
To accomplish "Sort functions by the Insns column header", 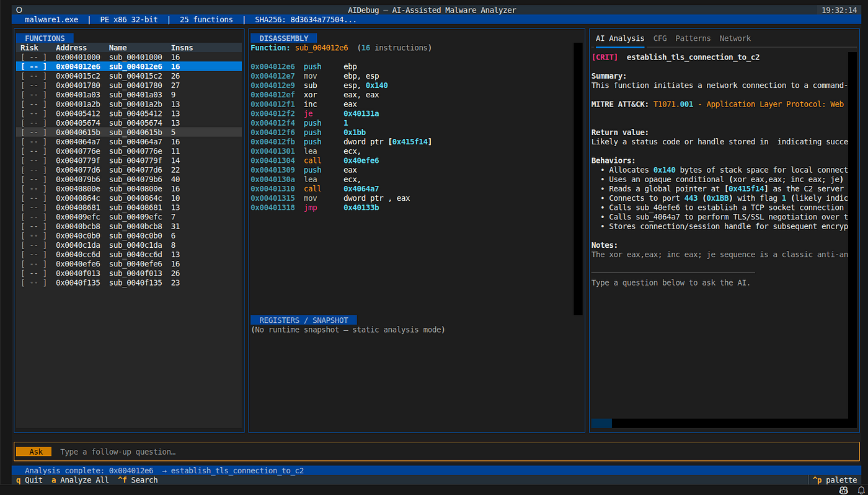I will tap(182, 48).
